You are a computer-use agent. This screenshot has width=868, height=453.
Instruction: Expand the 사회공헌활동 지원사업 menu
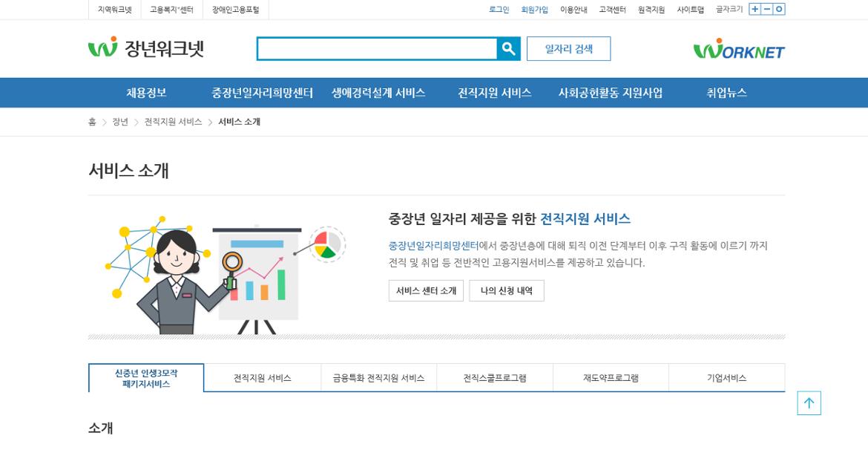(x=610, y=93)
